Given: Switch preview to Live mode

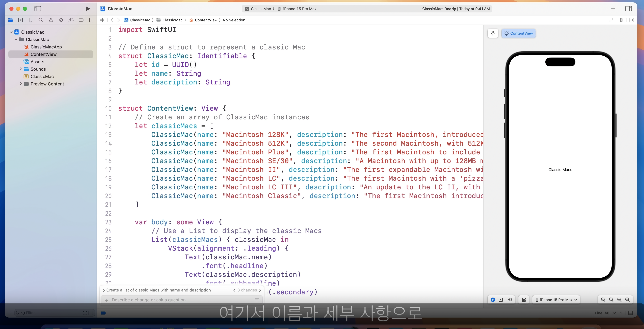Looking at the screenshot, I should (493, 300).
